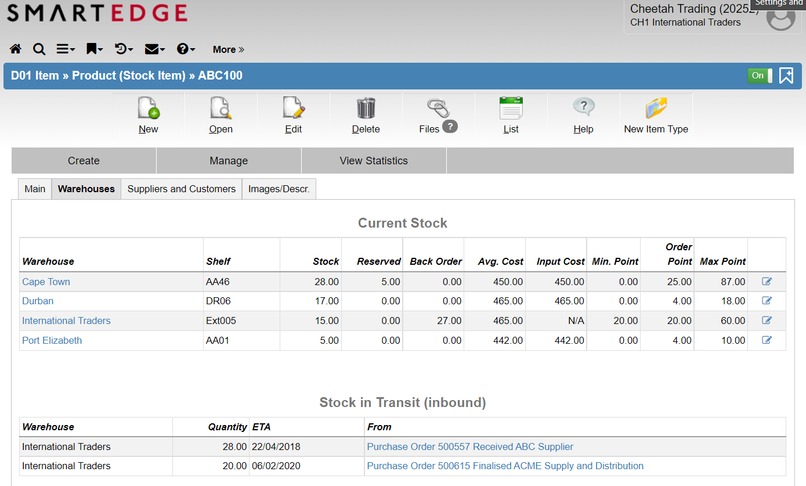806x486 pixels.
Task: Click the Avg. Cost column header
Action: (x=500, y=261)
